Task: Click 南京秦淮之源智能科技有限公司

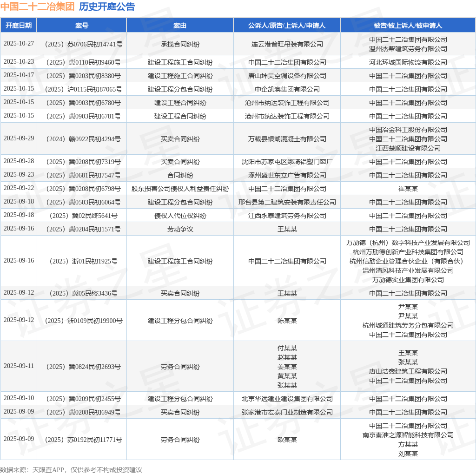Action: 408,435
